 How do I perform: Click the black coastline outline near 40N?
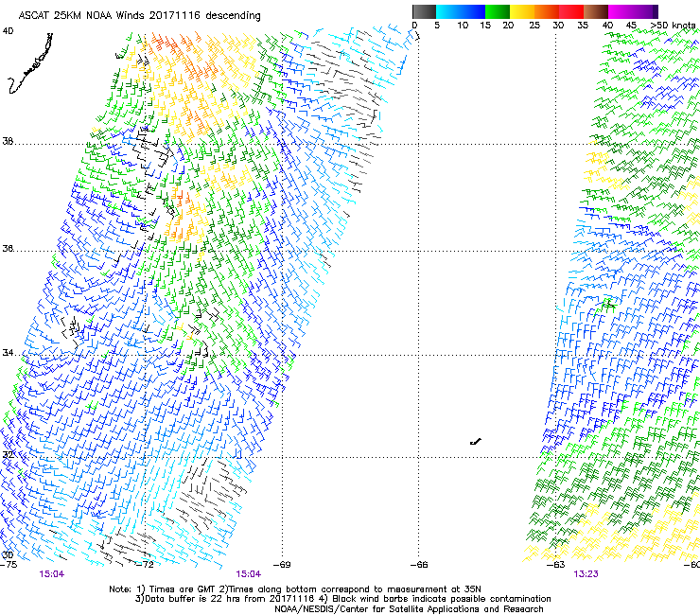(30, 63)
